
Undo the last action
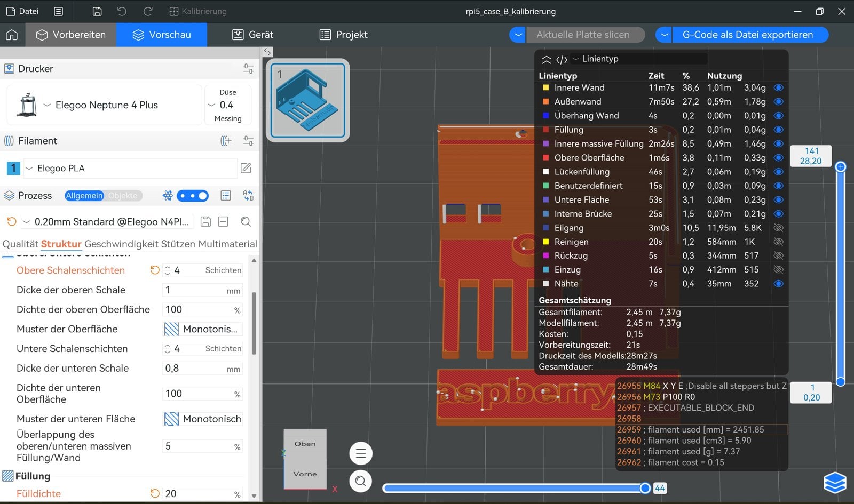(x=122, y=11)
